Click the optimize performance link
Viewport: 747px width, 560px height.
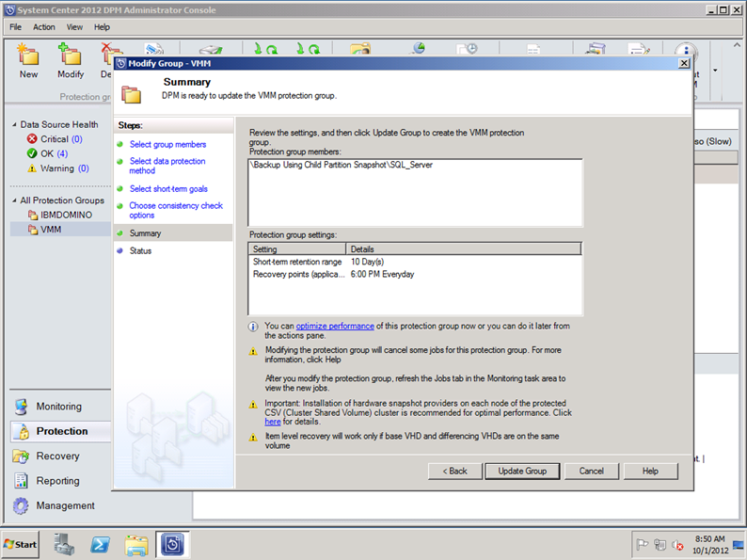coord(335,326)
